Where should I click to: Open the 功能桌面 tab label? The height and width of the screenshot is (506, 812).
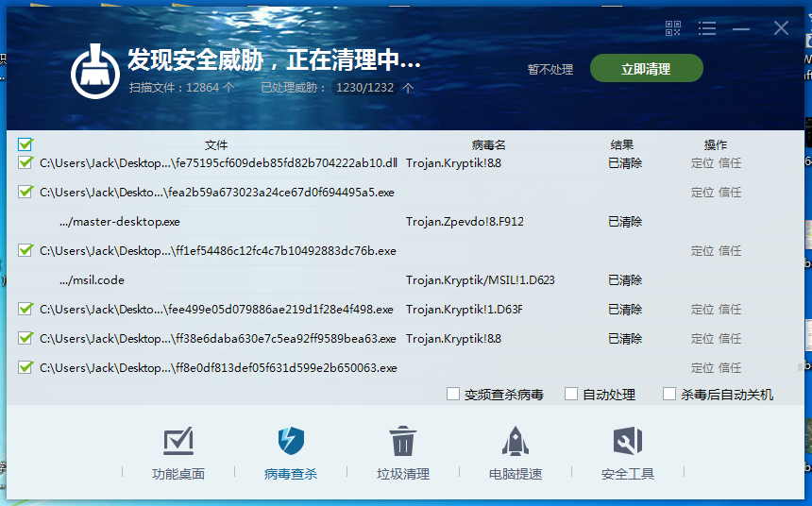point(178,474)
